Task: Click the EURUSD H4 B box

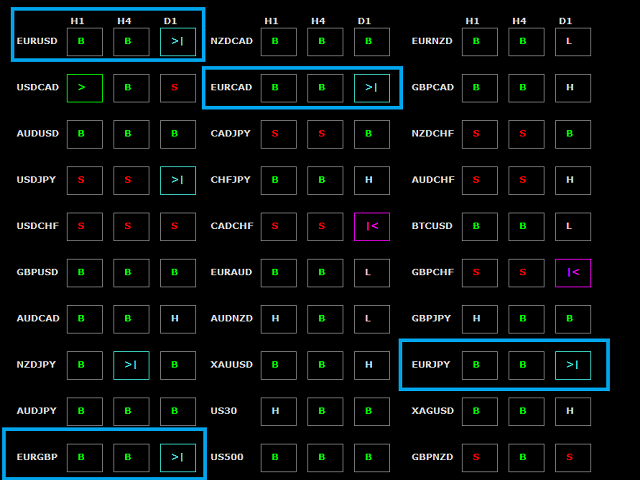Action: point(131,42)
